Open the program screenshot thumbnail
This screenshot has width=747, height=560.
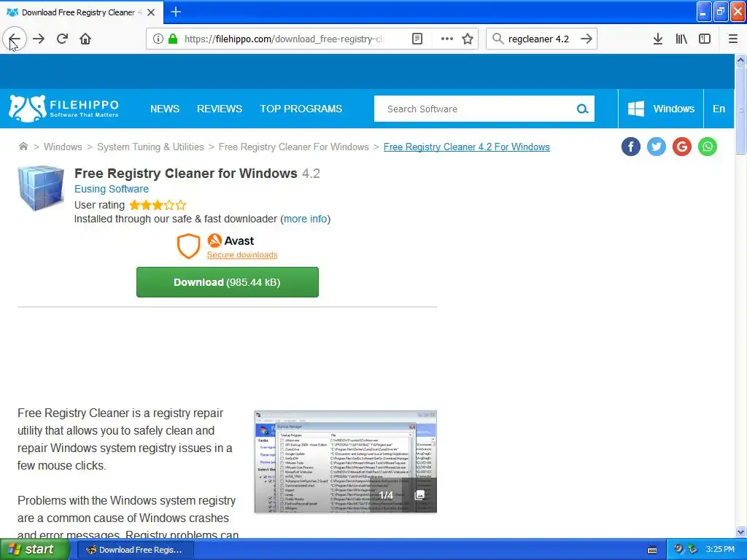[345, 462]
